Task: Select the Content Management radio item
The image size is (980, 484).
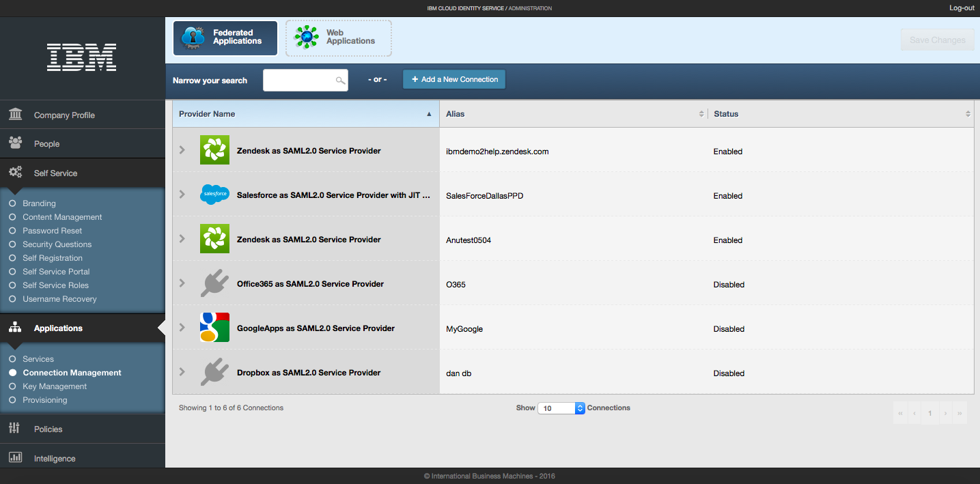Action: [12, 217]
